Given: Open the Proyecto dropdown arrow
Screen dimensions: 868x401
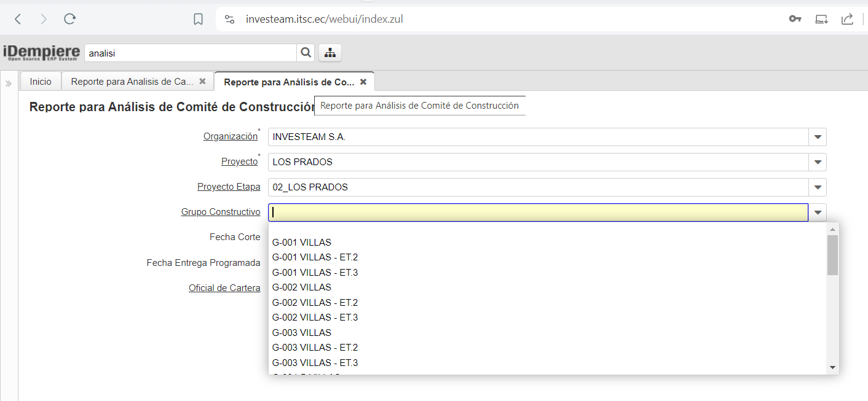Looking at the screenshot, I should point(818,162).
